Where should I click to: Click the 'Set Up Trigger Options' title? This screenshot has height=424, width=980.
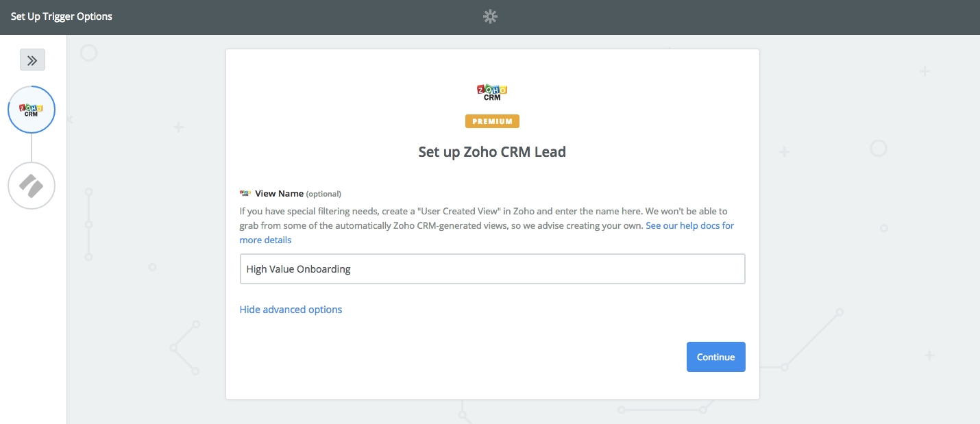pos(62,16)
